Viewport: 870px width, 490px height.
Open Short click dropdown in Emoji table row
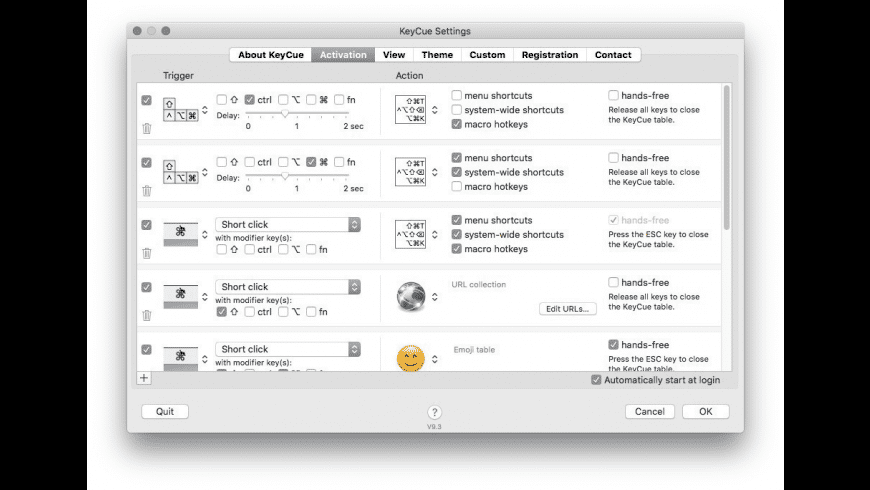[x=288, y=349]
